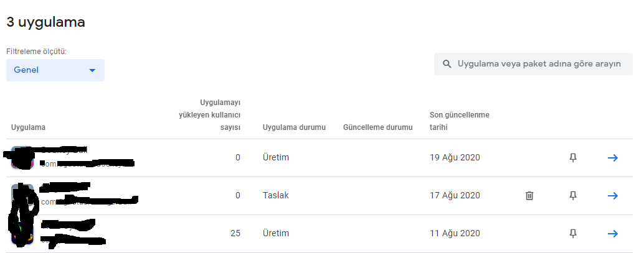Click the Genel dropdown arrow
Viewport: 644px width, 253px height.
(92, 70)
